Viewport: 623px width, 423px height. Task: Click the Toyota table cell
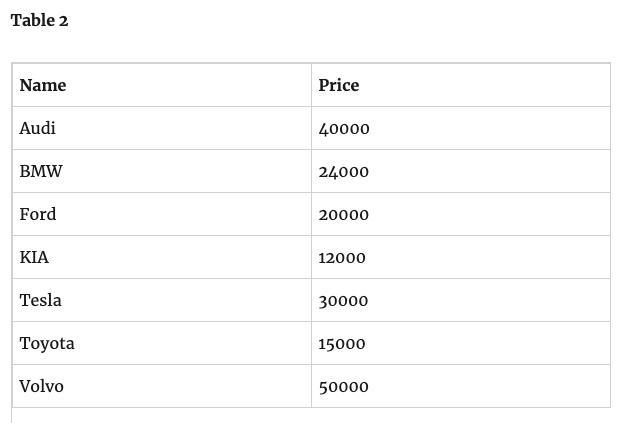[162, 343]
